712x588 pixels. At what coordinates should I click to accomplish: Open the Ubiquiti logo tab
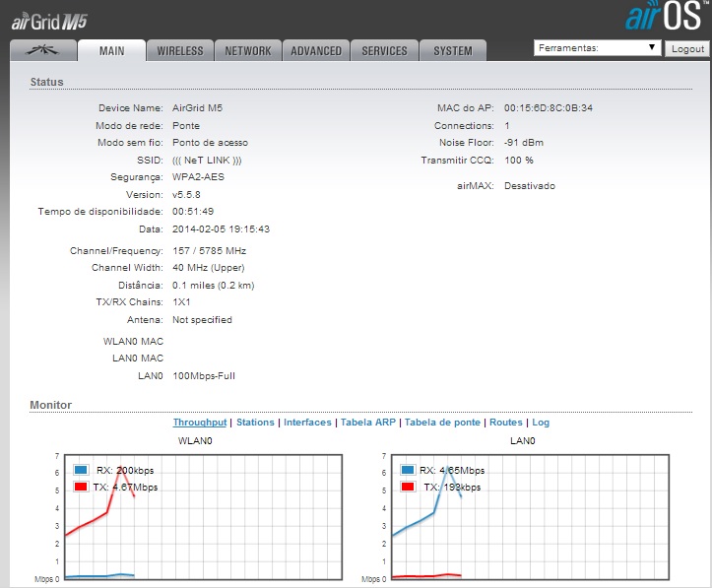(x=43, y=50)
